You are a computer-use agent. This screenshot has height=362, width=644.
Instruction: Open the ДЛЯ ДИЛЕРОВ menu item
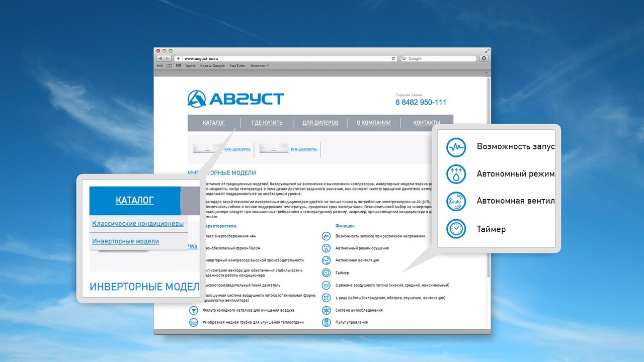click(x=320, y=123)
